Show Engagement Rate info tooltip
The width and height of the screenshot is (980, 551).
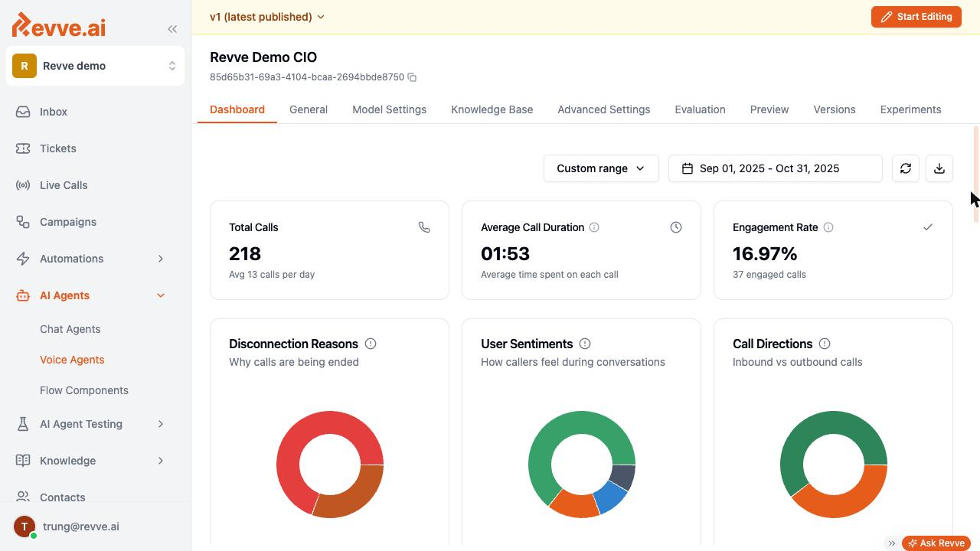tap(828, 227)
